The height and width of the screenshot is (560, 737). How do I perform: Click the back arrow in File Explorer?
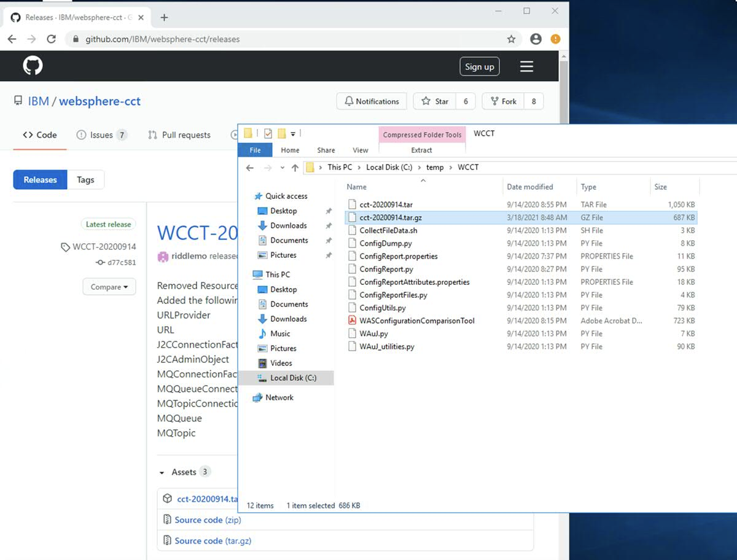(249, 167)
